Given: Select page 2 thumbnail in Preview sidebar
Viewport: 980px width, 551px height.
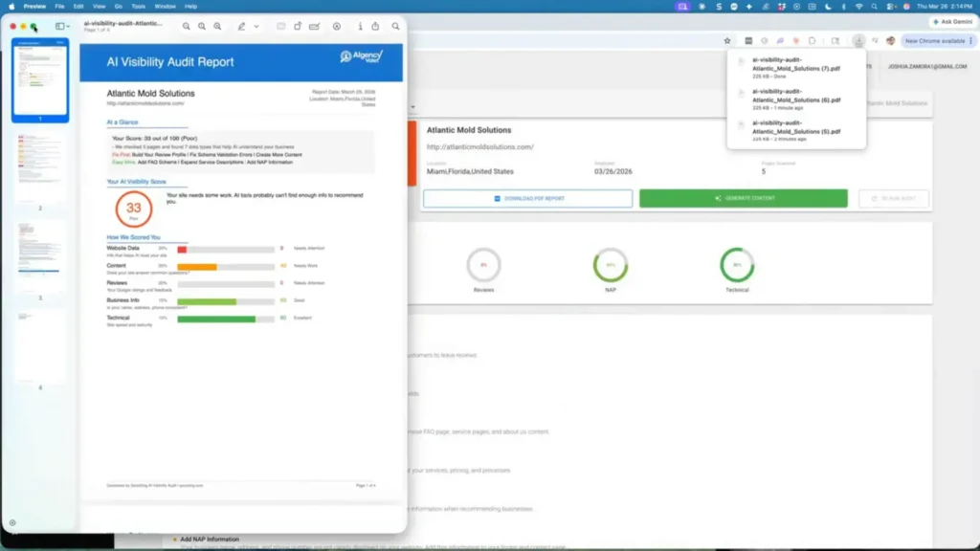Looking at the screenshot, I should point(39,165).
